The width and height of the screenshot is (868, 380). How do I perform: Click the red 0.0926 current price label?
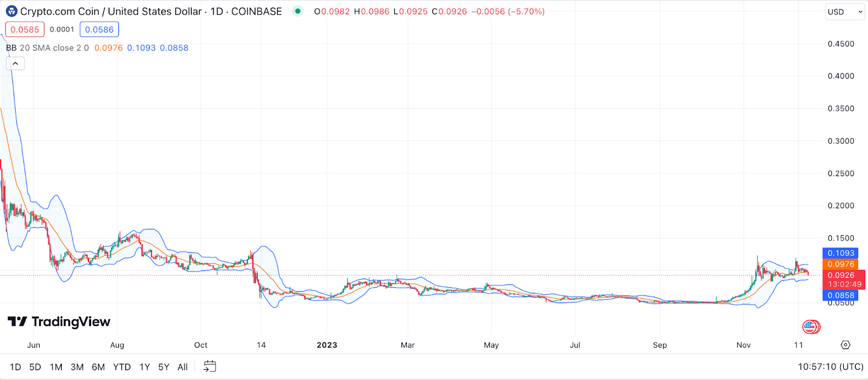[844, 280]
